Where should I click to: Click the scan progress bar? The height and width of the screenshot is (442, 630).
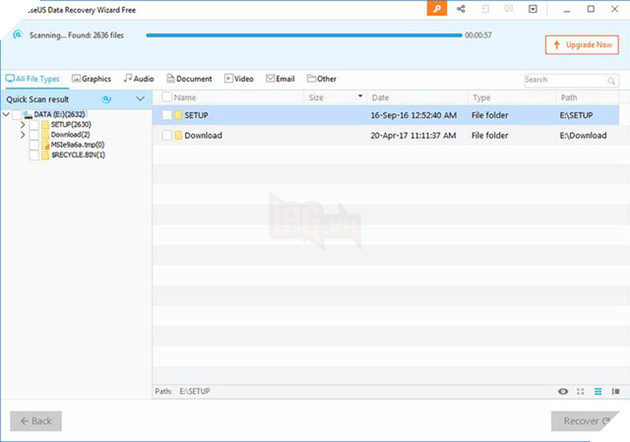[x=304, y=35]
